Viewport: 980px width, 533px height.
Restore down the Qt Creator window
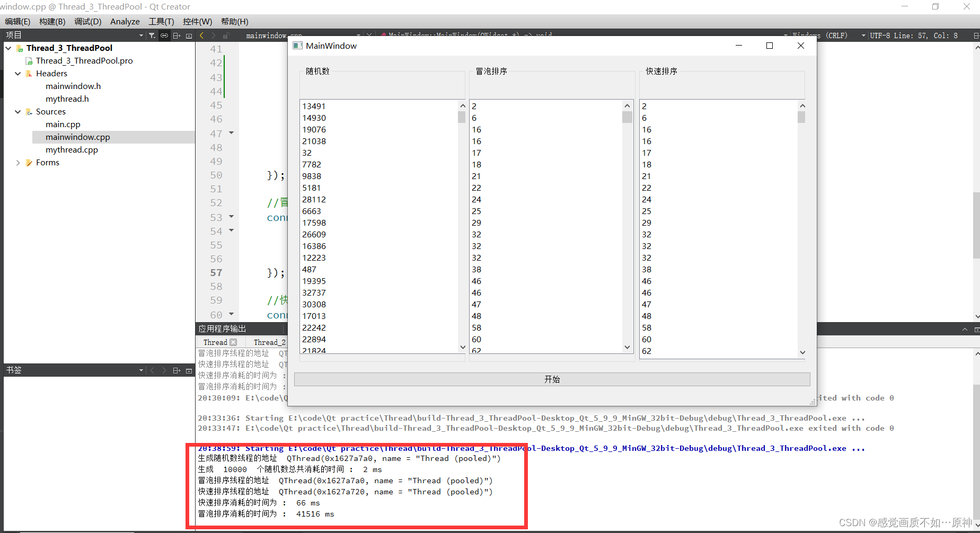(935, 6)
